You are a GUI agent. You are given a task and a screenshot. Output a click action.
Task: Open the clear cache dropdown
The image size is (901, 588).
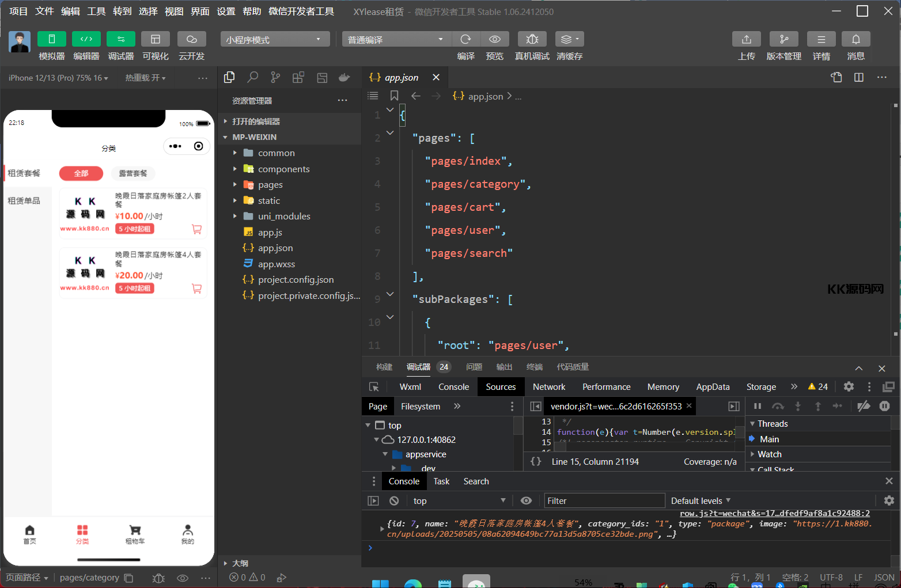570,39
